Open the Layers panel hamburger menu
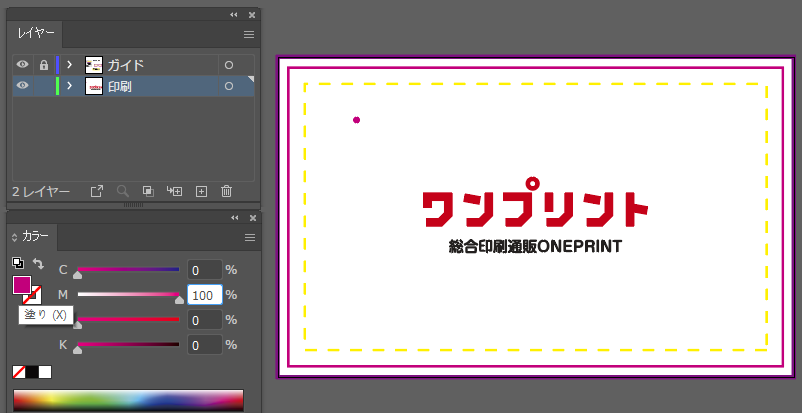Viewport: 802px width, 413px height. tap(249, 34)
